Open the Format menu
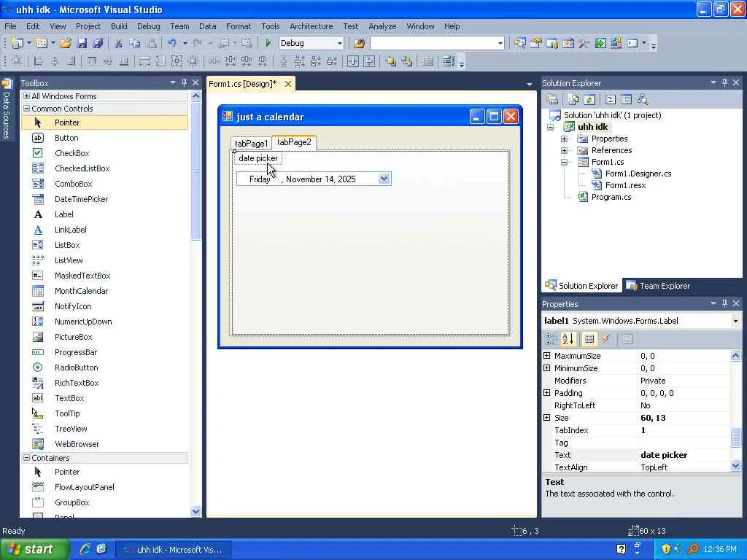The height and width of the screenshot is (560, 747). pos(239,26)
